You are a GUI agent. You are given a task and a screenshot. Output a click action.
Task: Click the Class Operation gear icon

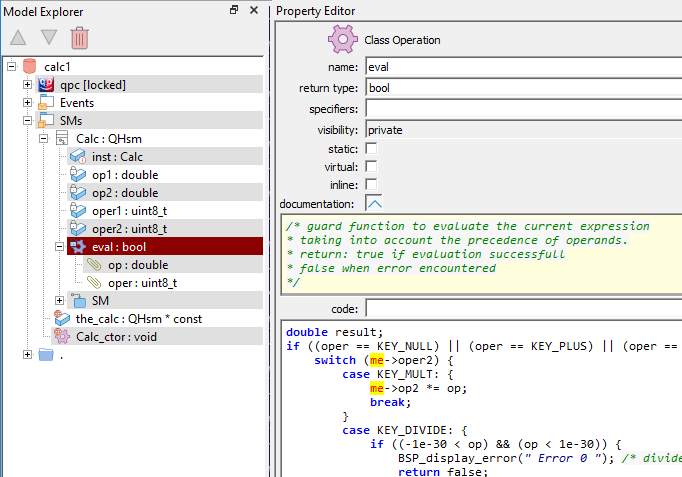coord(343,40)
